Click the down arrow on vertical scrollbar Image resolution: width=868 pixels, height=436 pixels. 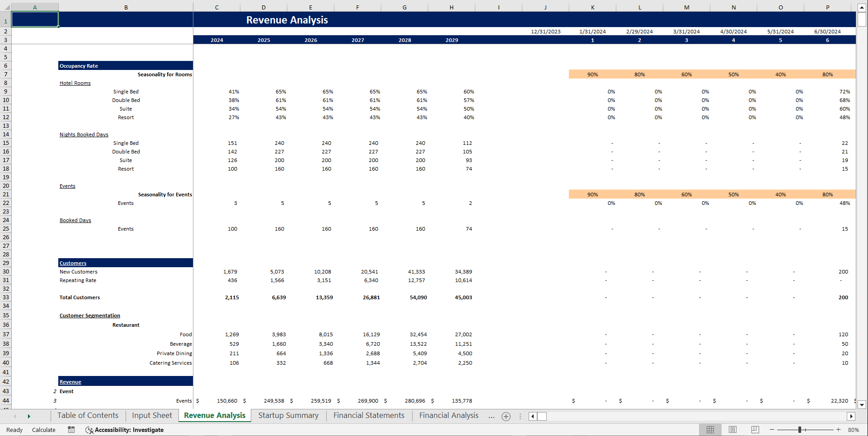[x=862, y=405]
